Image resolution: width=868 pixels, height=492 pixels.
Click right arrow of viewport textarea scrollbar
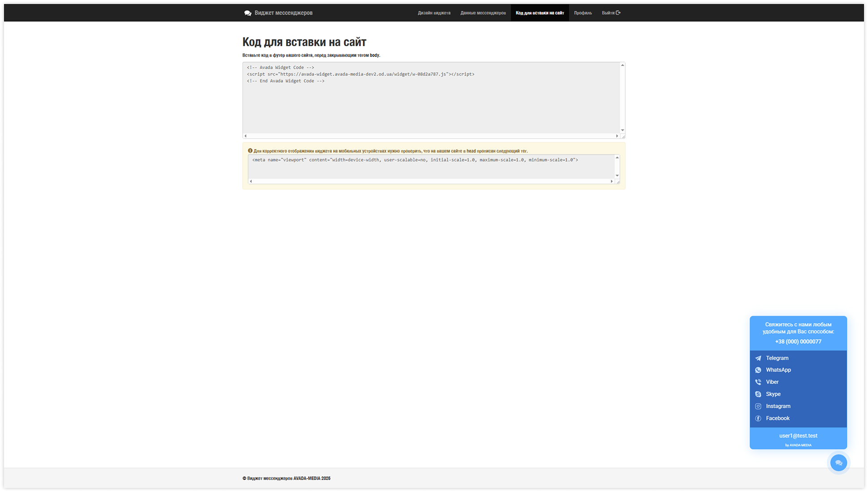611,181
